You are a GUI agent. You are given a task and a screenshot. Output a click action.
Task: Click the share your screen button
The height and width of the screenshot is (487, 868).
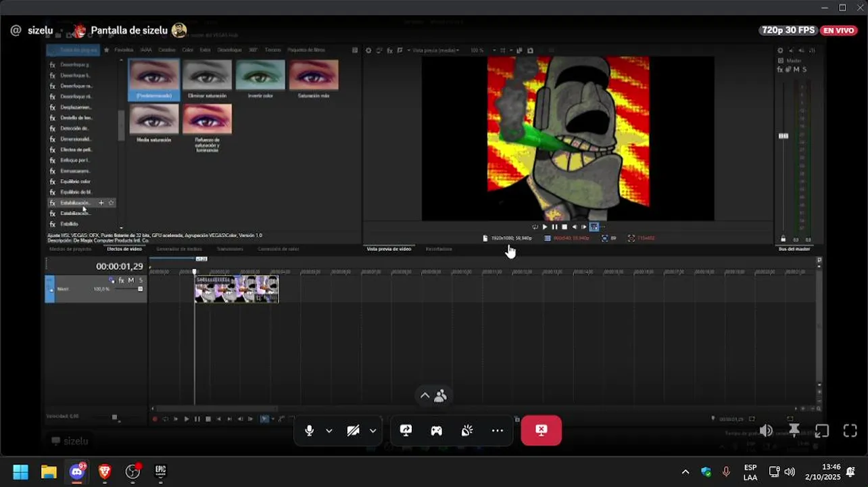[406, 431]
